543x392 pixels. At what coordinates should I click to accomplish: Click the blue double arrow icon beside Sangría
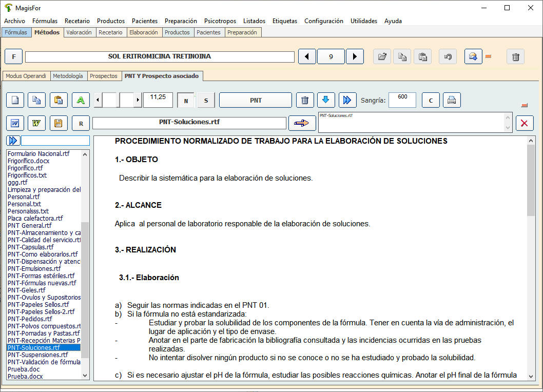tap(347, 101)
